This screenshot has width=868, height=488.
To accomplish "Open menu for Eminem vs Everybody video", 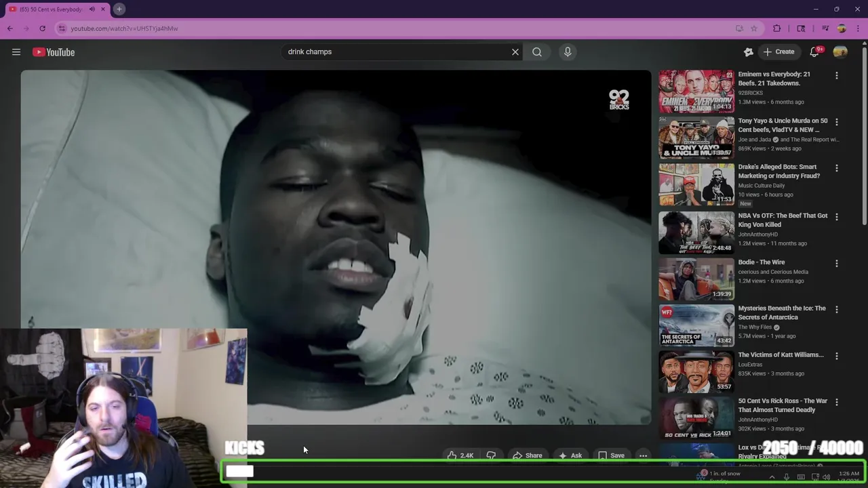I will tap(837, 76).
